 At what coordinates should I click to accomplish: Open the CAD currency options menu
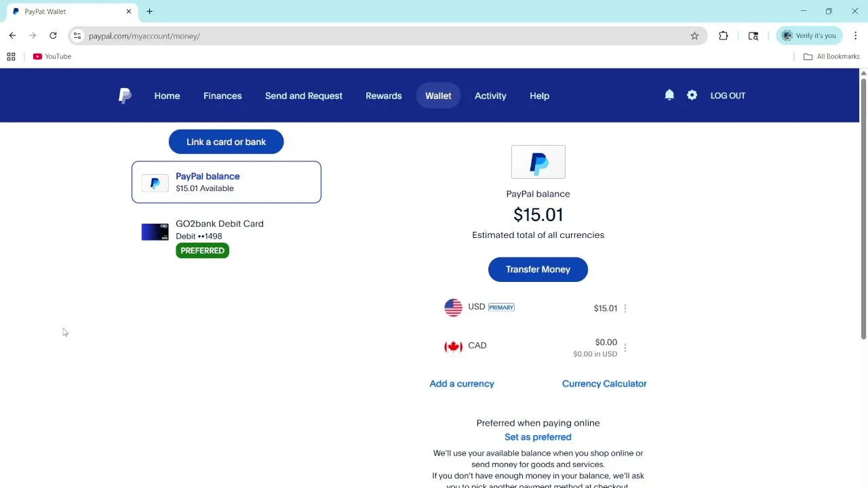(625, 348)
